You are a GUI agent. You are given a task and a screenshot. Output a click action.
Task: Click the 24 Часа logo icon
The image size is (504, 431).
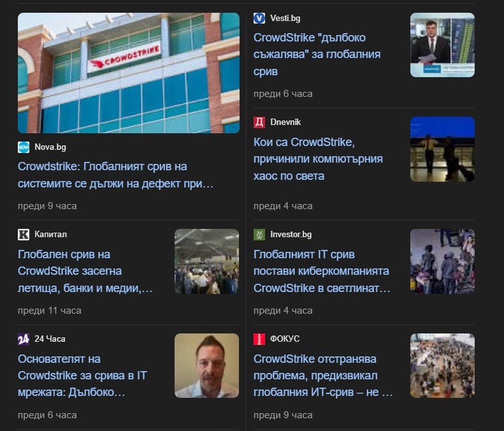coord(24,339)
